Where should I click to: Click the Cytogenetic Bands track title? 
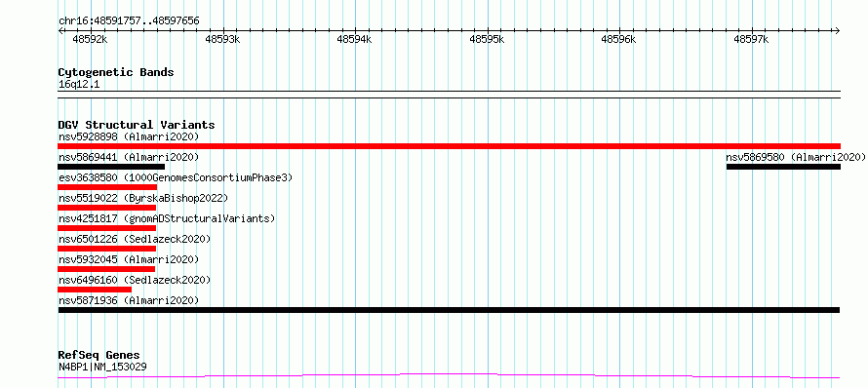point(116,72)
